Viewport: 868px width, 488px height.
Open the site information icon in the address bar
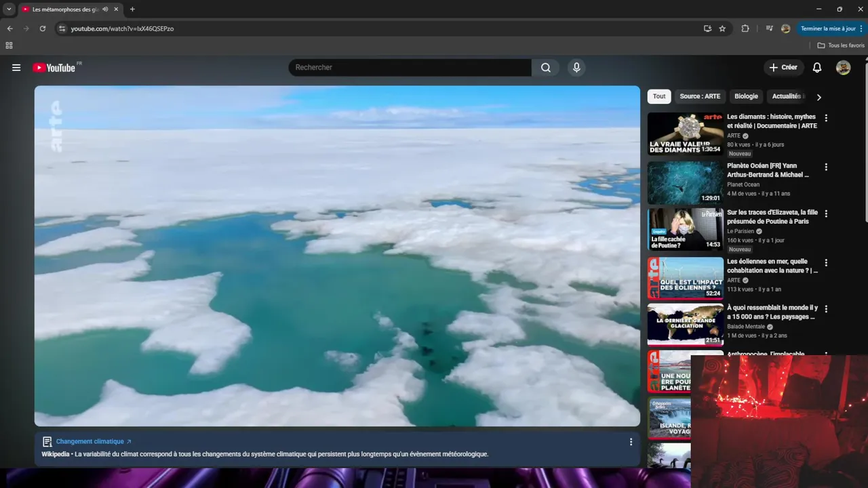point(62,28)
